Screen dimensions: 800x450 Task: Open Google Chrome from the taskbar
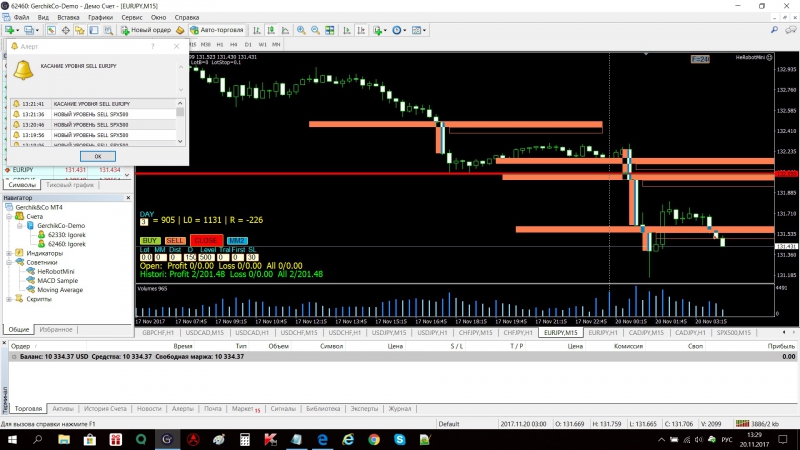[x=374, y=439]
